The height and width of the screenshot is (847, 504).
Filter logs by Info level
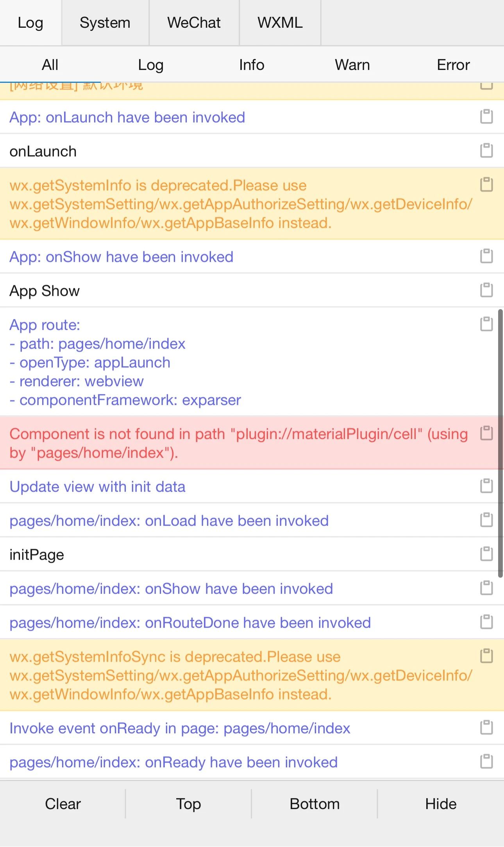(x=252, y=65)
